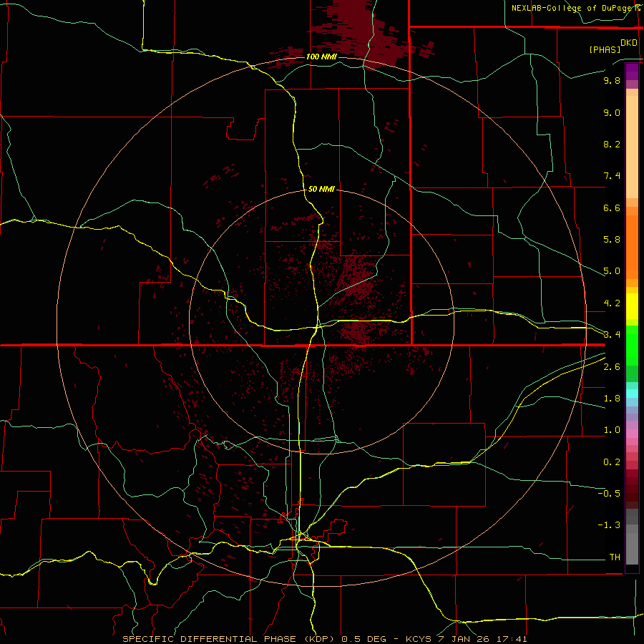644x644 pixels.
Task: Click the 6.6 scale value
Action: [612, 208]
